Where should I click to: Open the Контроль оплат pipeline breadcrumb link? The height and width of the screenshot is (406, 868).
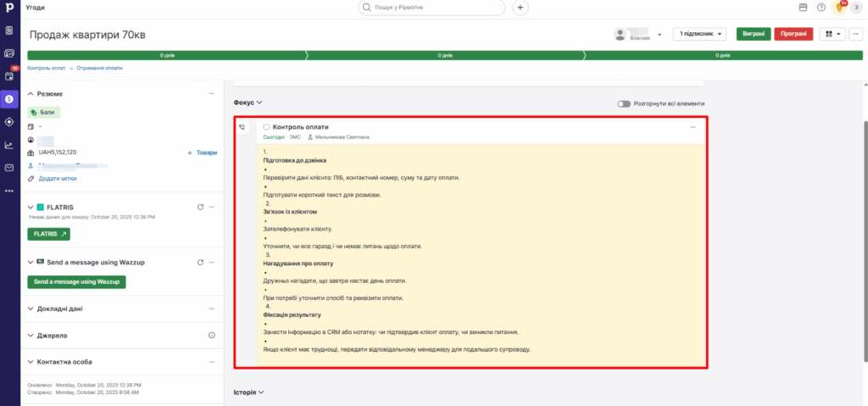coord(47,68)
